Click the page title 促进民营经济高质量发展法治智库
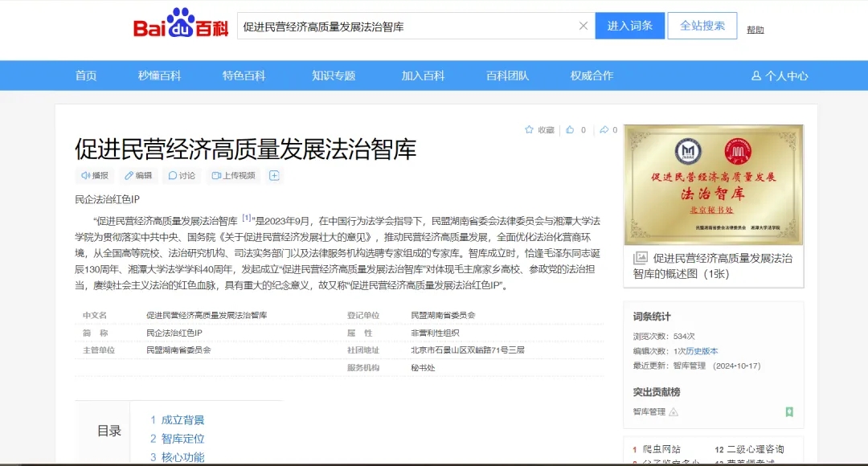 pos(246,149)
